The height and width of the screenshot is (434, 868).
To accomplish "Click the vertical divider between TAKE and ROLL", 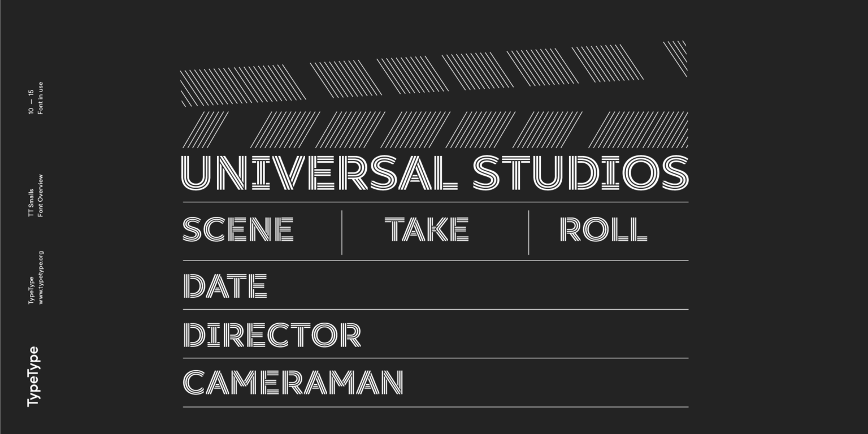I will pos(529,232).
